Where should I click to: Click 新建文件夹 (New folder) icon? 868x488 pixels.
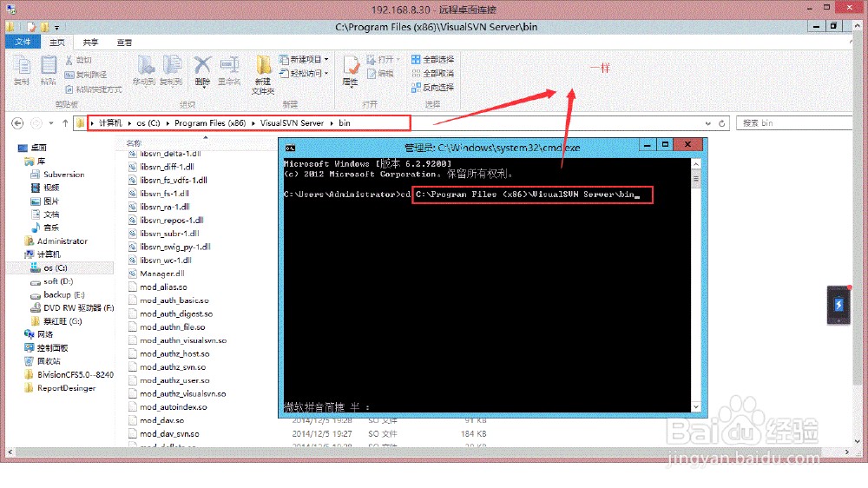point(263,75)
